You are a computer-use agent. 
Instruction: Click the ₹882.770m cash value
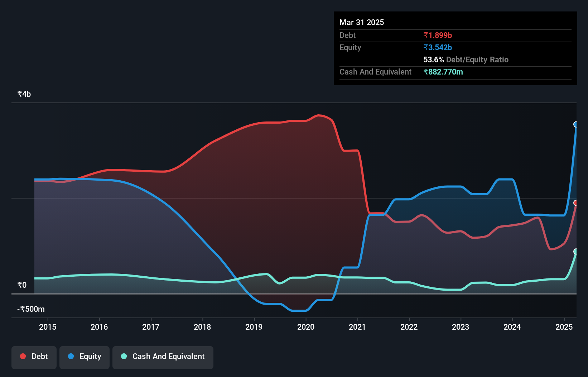tap(443, 72)
